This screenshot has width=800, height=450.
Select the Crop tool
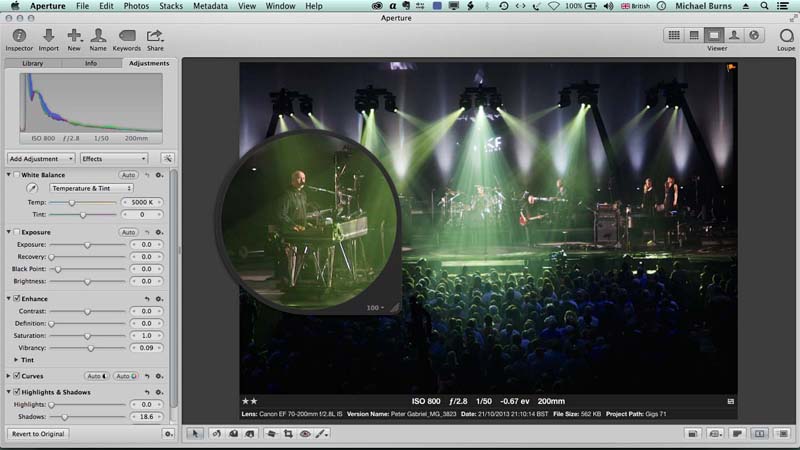pos(288,434)
